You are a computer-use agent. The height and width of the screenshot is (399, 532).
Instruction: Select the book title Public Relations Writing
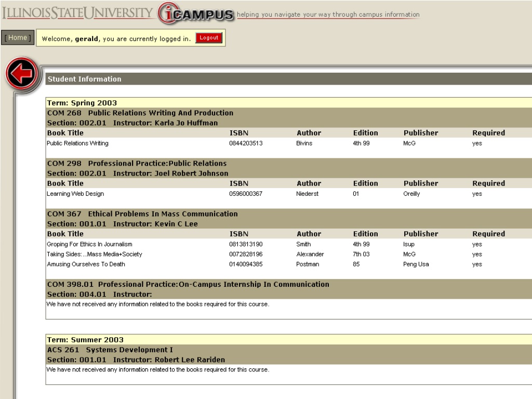click(x=77, y=143)
